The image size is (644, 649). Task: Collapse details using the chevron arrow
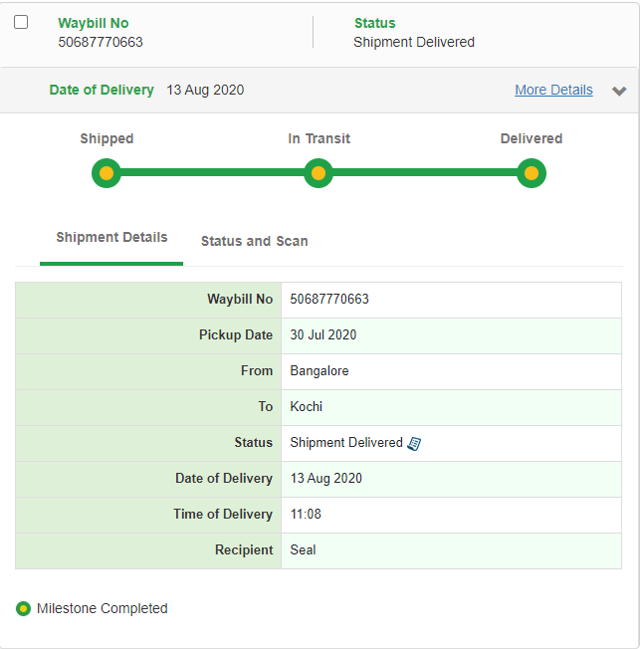pyautogui.click(x=619, y=91)
